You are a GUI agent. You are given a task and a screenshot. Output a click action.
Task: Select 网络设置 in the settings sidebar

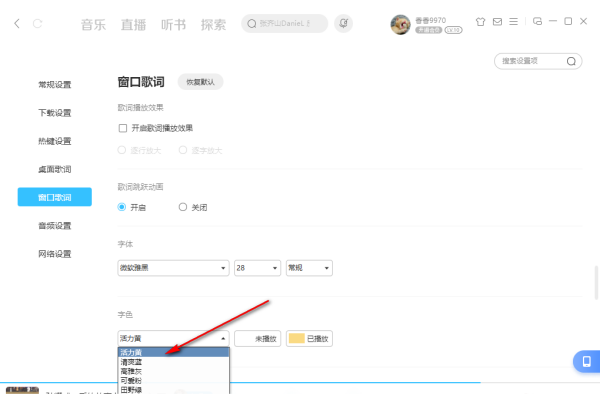coord(55,254)
